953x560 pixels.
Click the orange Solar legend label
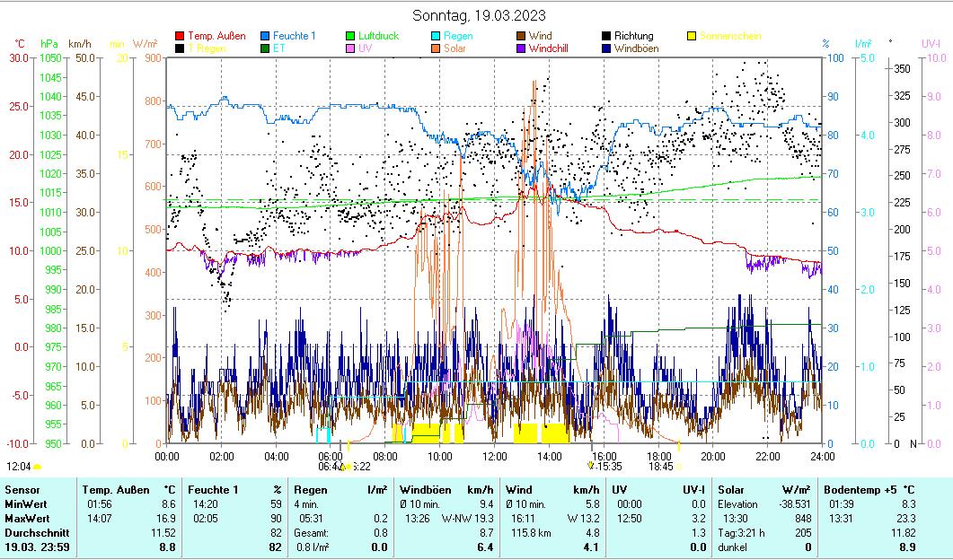click(x=454, y=48)
